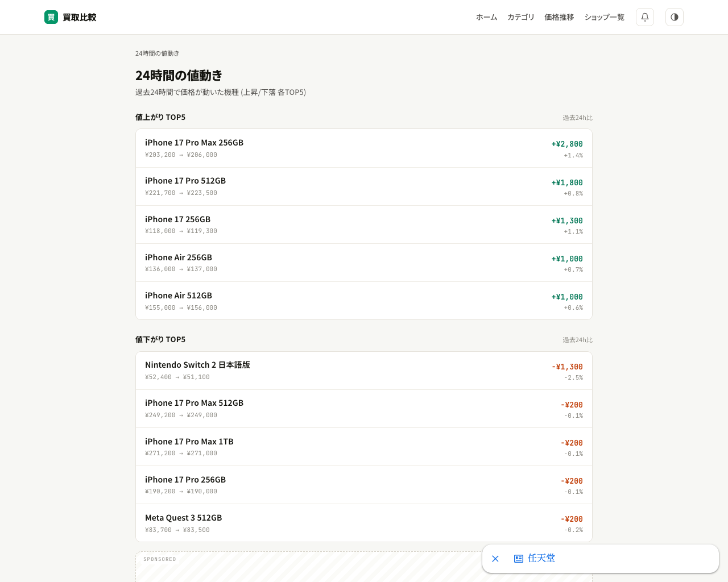
Task: Click ¥52,400 → ¥51,100 price range
Action: coord(177,377)
